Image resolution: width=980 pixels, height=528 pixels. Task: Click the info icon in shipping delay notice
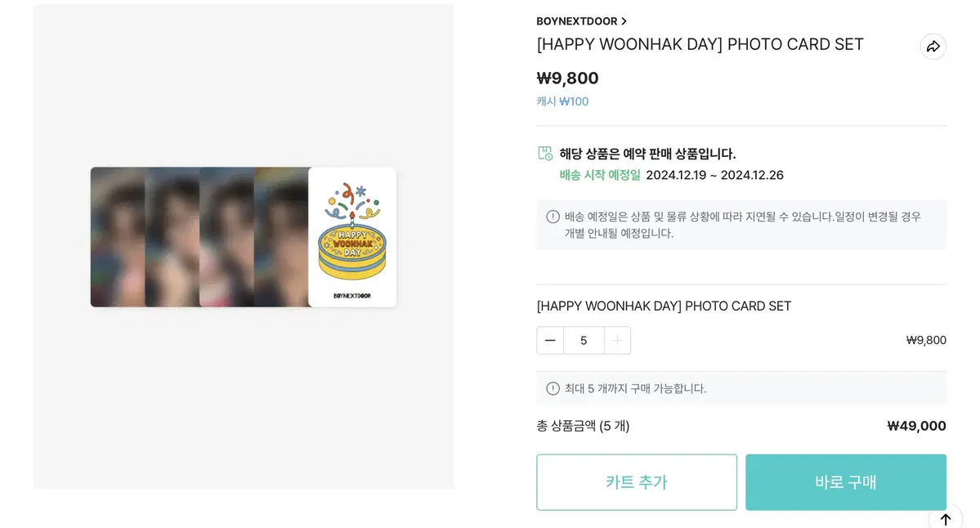pyautogui.click(x=553, y=217)
